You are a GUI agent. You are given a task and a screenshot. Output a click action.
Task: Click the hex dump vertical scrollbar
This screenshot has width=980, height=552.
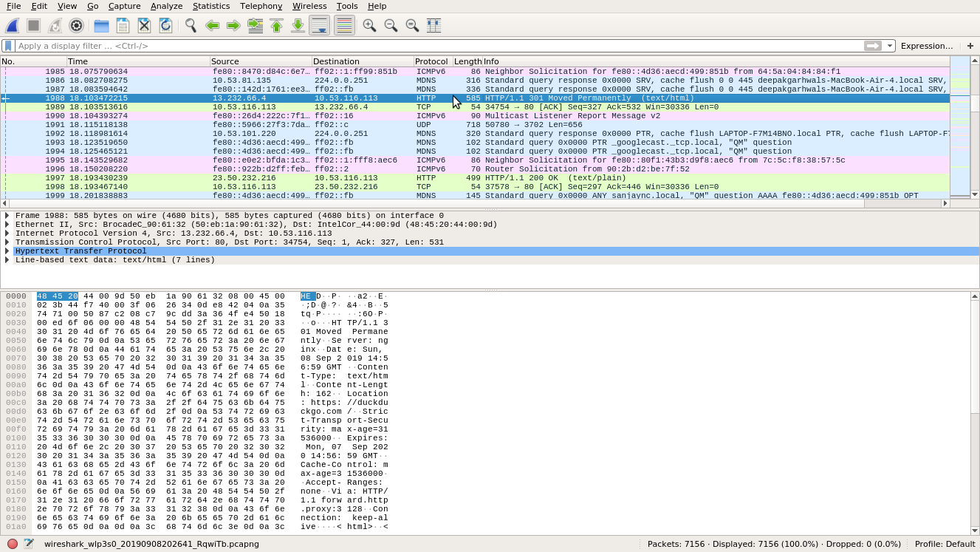click(975, 413)
